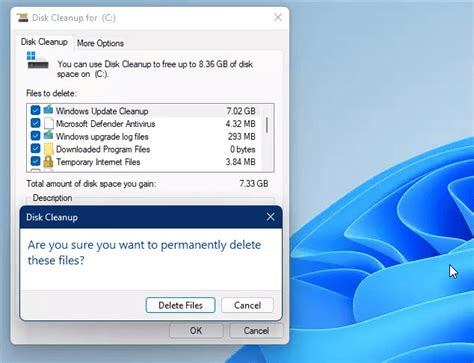Click the Description group label

[52, 198]
